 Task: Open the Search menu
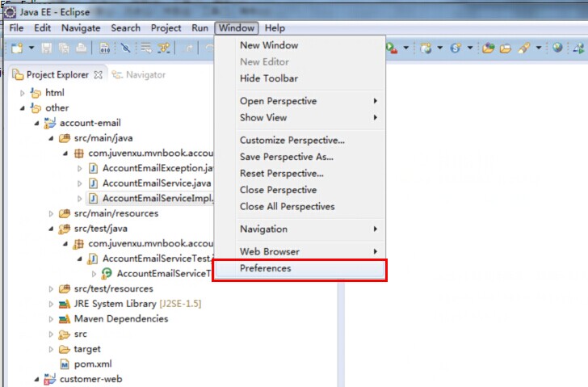(x=126, y=28)
